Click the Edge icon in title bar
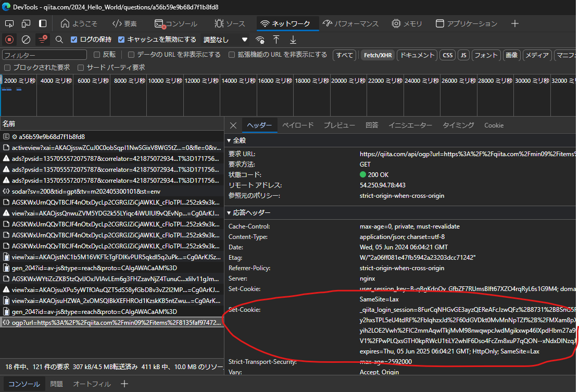 pos(6,7)
